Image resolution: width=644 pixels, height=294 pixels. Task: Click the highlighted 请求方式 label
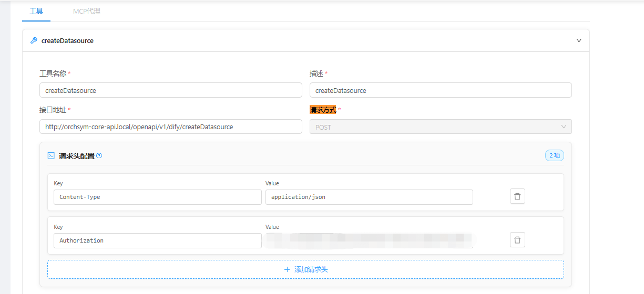[323, 110]
